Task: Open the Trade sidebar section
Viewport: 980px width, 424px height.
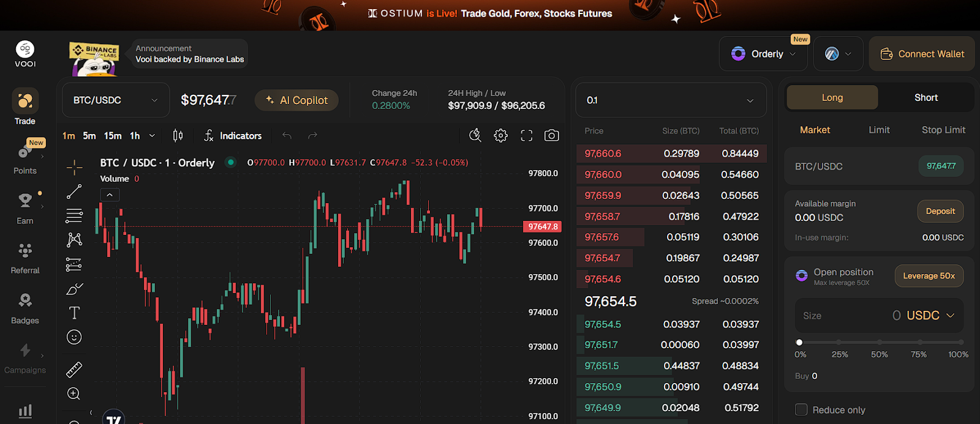Action: (25, 107)
